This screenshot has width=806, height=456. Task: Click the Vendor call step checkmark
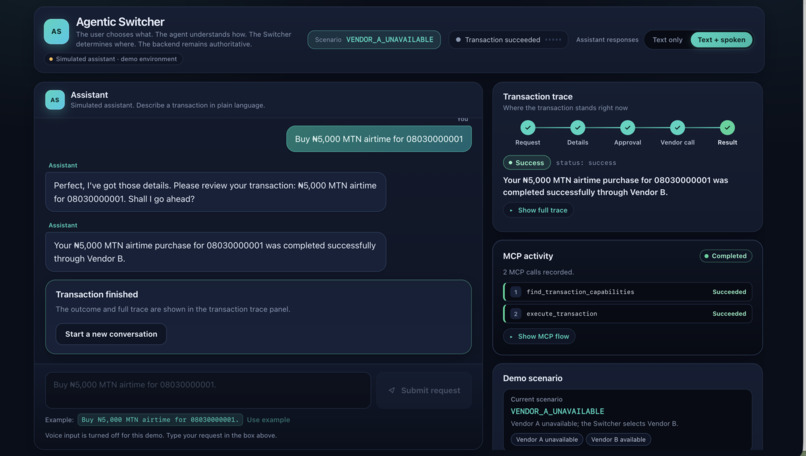point(677,127)
